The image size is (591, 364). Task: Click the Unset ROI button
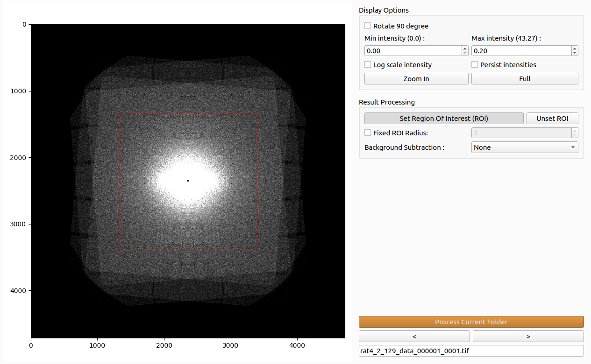tap(552, 119)
